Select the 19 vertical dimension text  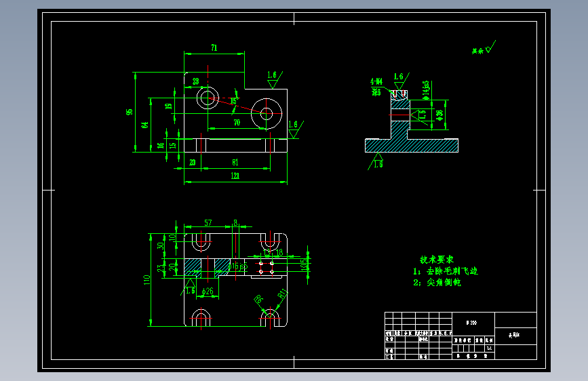(169, 106)
